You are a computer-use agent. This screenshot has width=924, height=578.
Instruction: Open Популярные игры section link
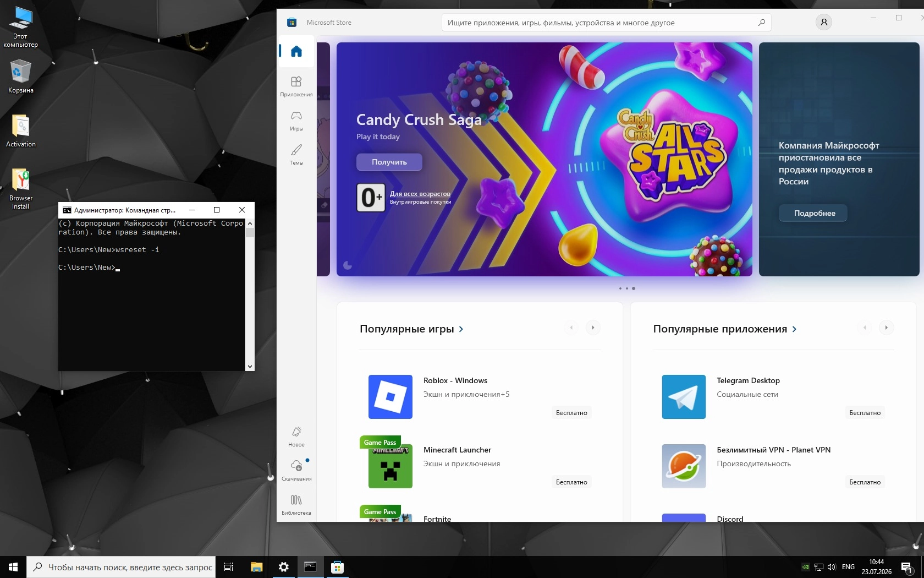click(x=411, y=329)
